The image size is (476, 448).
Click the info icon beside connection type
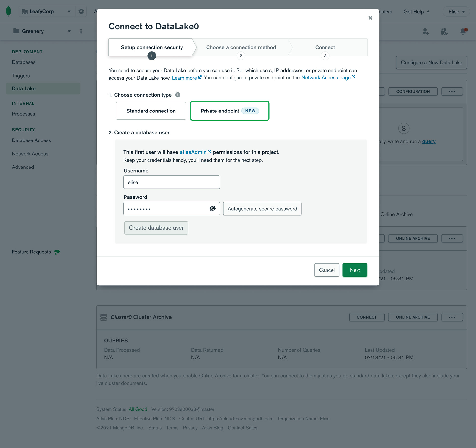pyautogui.click(x=178, y=95)
